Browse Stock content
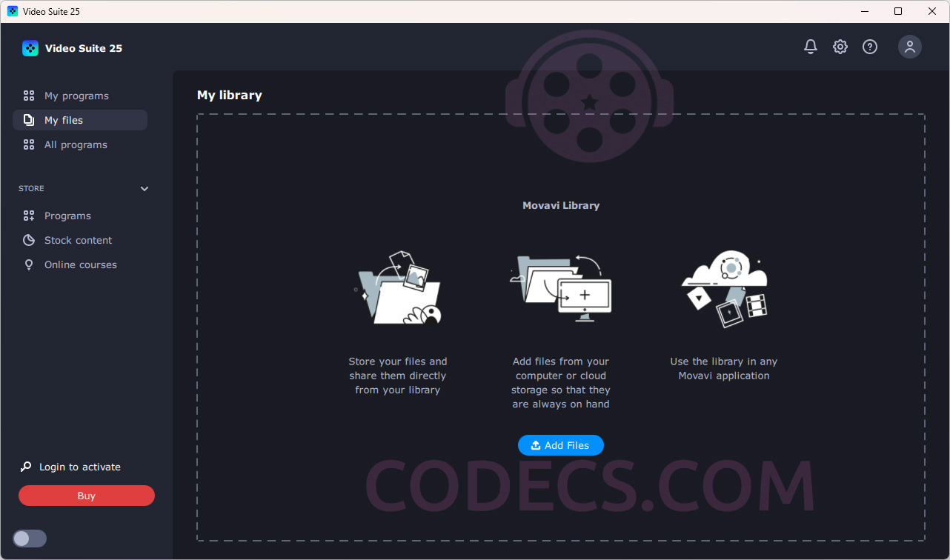The image size is (950, 560). pyautogui.click(x=80, y=240)
